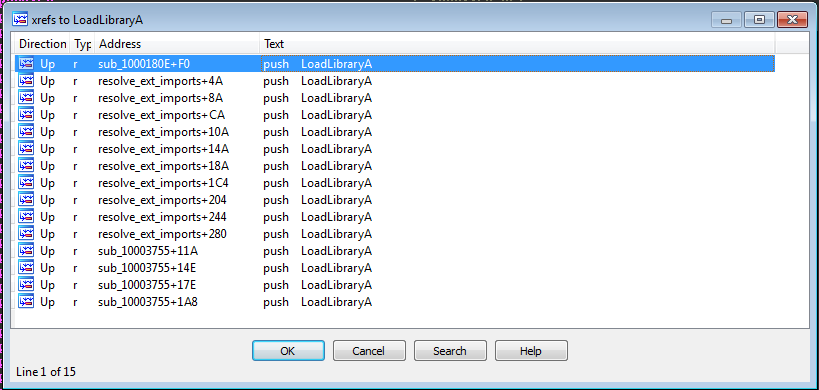This screenshot has height=390, width=819.
Task: Select address resolve_ext_imports+8A
Action: (x=161, y=98)
